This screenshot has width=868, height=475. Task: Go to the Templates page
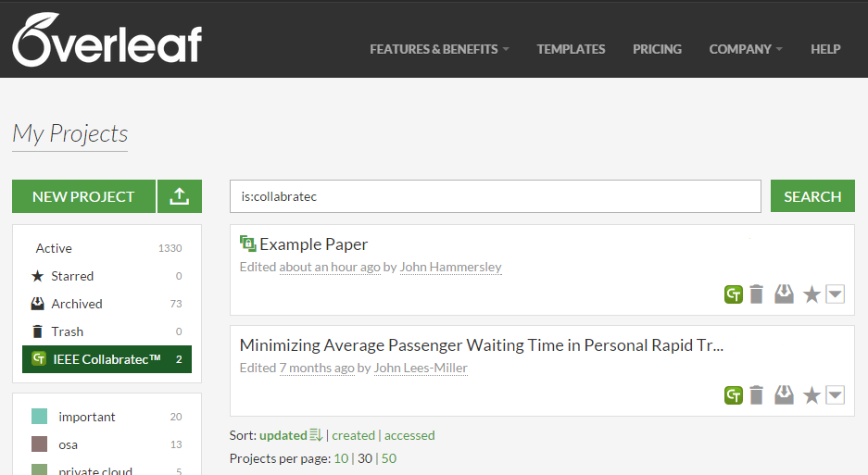tap(571, 49)
